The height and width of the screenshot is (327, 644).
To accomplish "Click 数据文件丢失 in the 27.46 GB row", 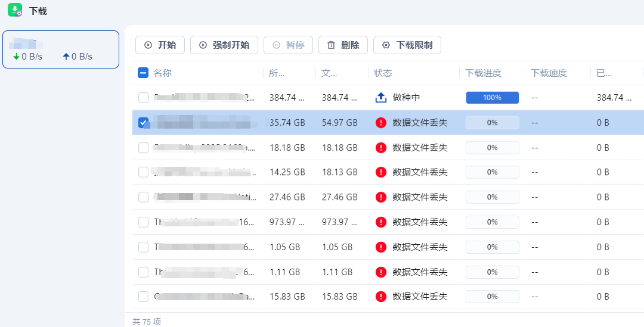I will coord(420,197).
